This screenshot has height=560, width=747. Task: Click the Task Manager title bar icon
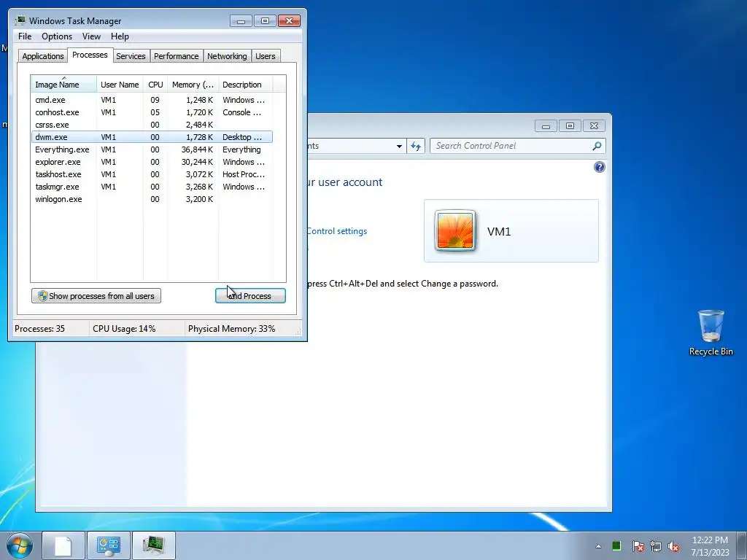[x=20, y=20]
